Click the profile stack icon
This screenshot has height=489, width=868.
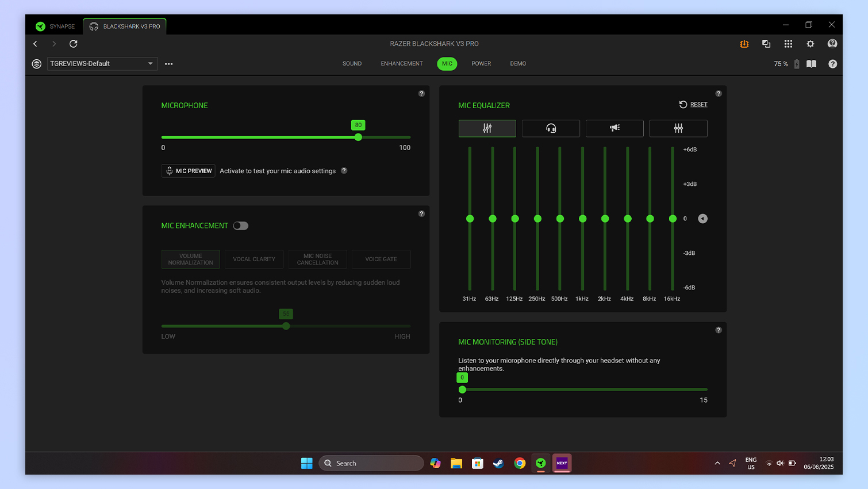coord(37,64)
